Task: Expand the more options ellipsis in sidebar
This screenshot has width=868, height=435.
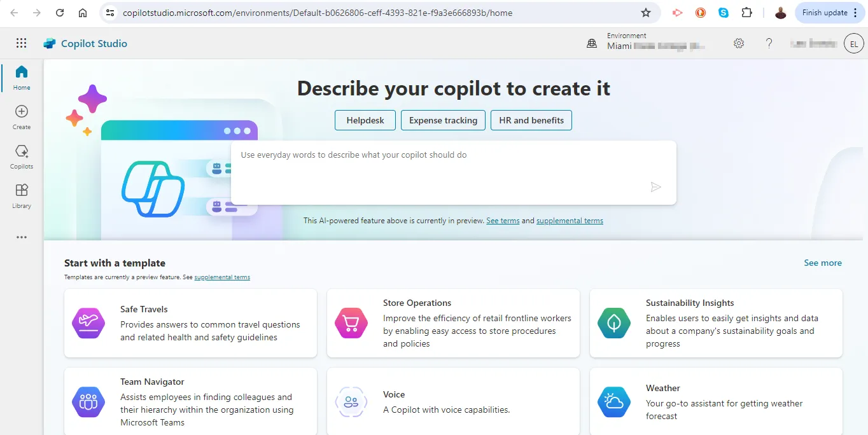Action: [22, 237]
